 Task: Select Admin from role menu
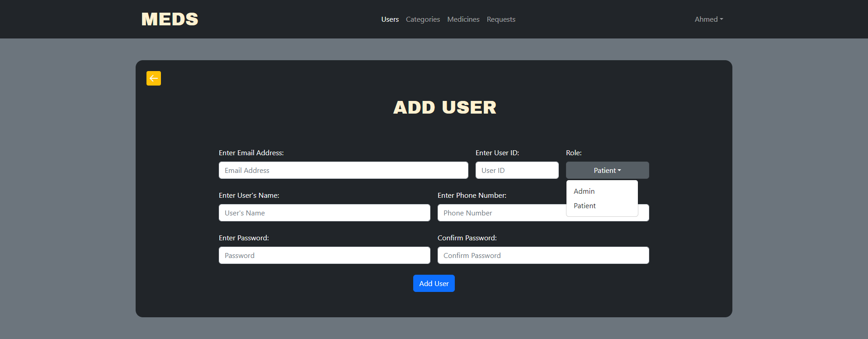point(602,191)
